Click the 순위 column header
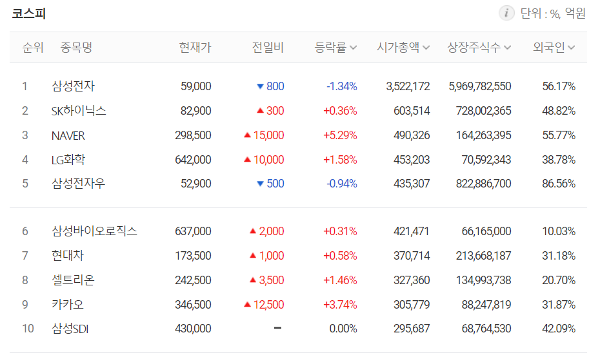The height and width of the screenshot is (364, 589). 33,47
